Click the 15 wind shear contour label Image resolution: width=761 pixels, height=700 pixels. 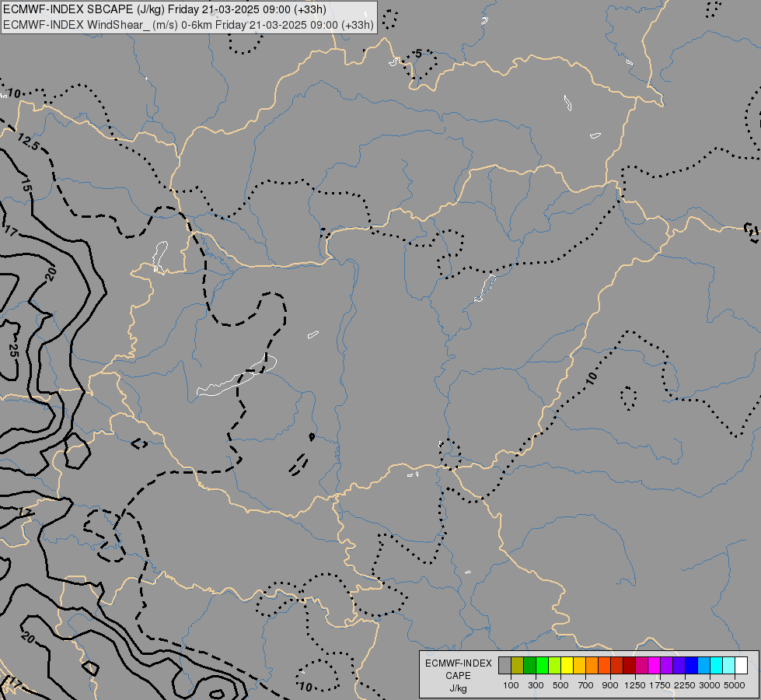26,186
